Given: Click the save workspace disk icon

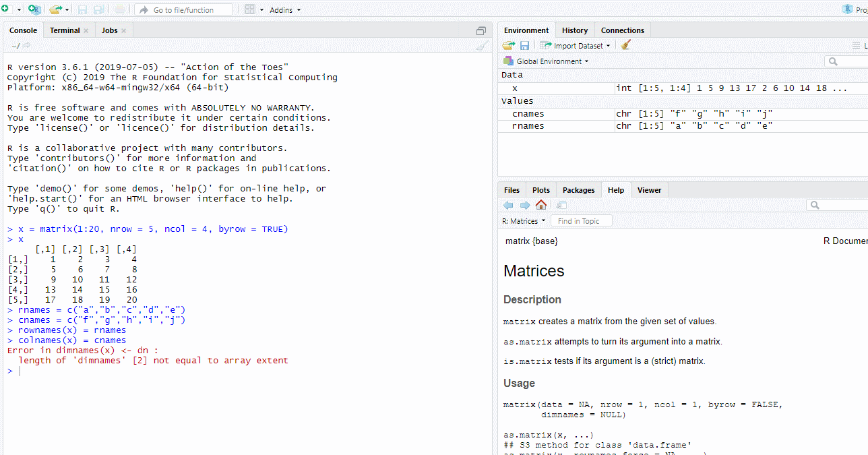Looking at the screenshot, I should tap(524, 46).
